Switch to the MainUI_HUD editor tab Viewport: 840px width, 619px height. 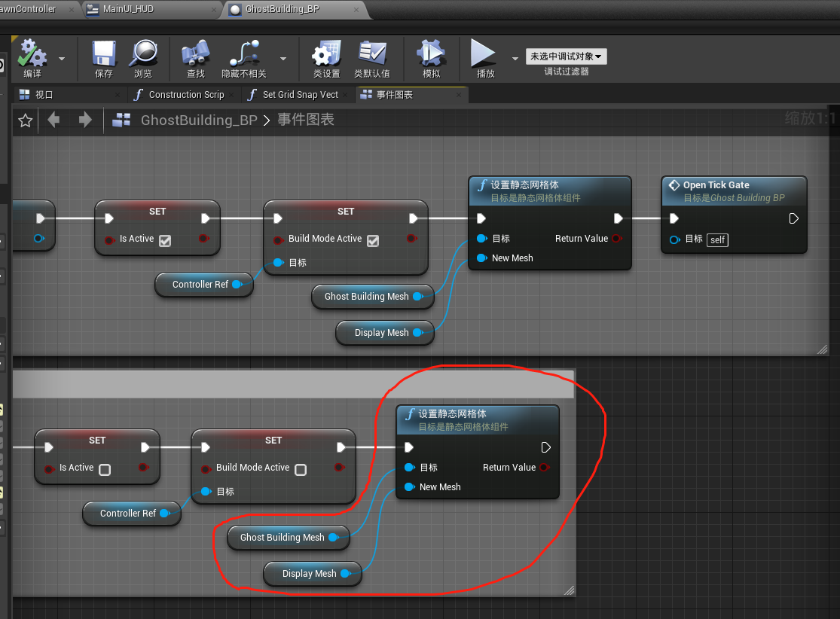127,9
